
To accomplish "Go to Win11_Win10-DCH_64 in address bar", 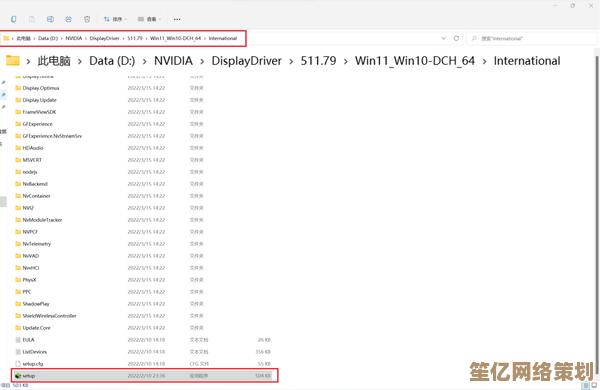I will point(175,38).
